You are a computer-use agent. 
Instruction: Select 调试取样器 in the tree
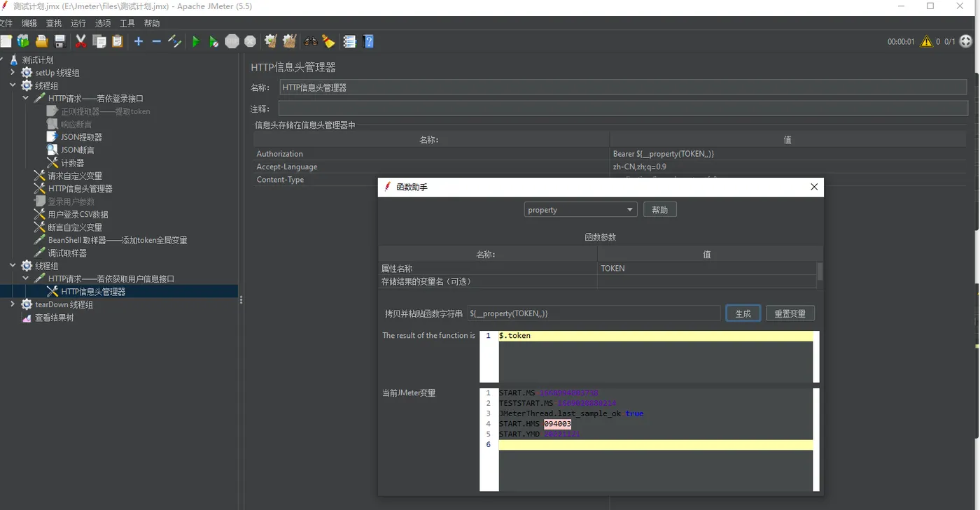pos(67,253)
